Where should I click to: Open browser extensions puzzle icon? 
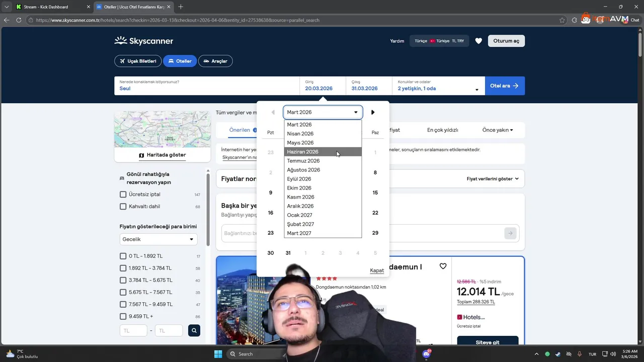click(575, 20)
